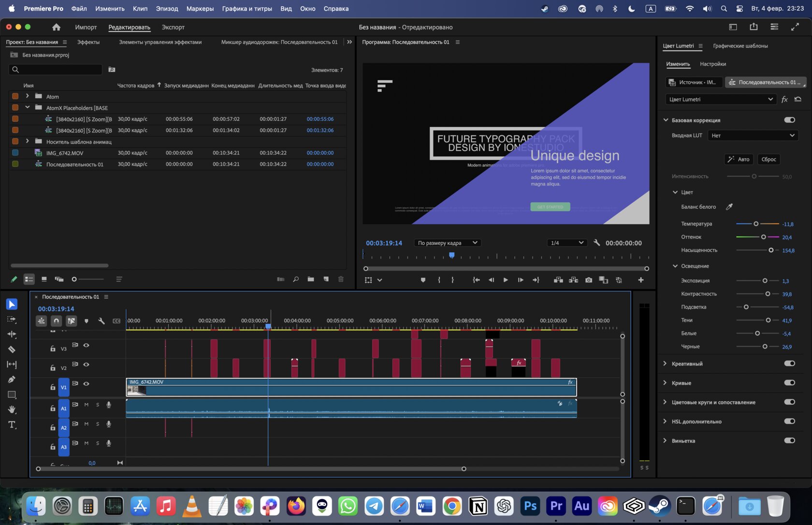Screen dimensions: 812x525
Task: Click white balance eyedropper
Action: click(x=729, y=207)
